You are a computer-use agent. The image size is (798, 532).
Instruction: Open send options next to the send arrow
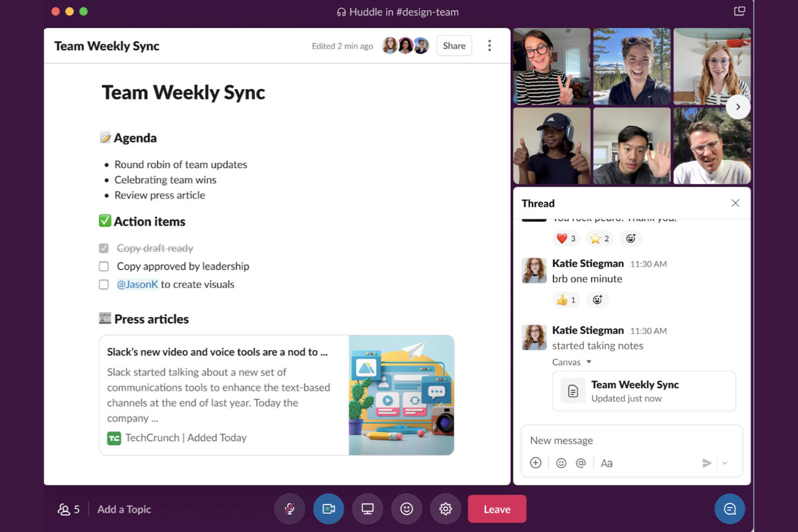tap(725, 463)
